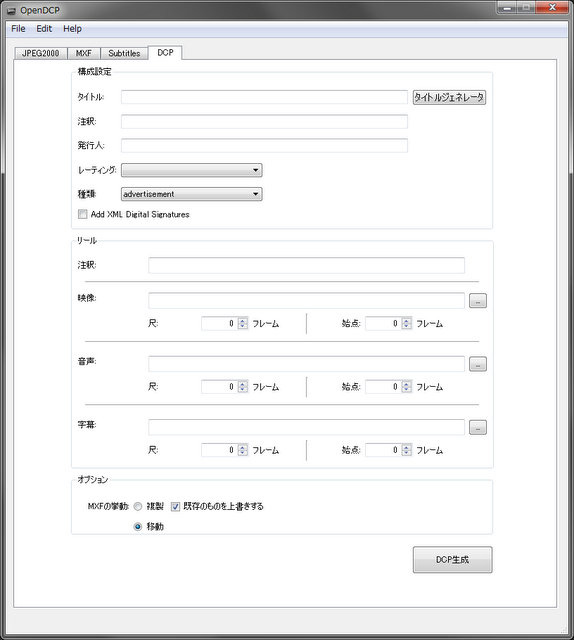Click the DCP生成 button
Image resolution: width=574 pixels, height=640 pixels.
pyautogui.click(x=452, y=560)
